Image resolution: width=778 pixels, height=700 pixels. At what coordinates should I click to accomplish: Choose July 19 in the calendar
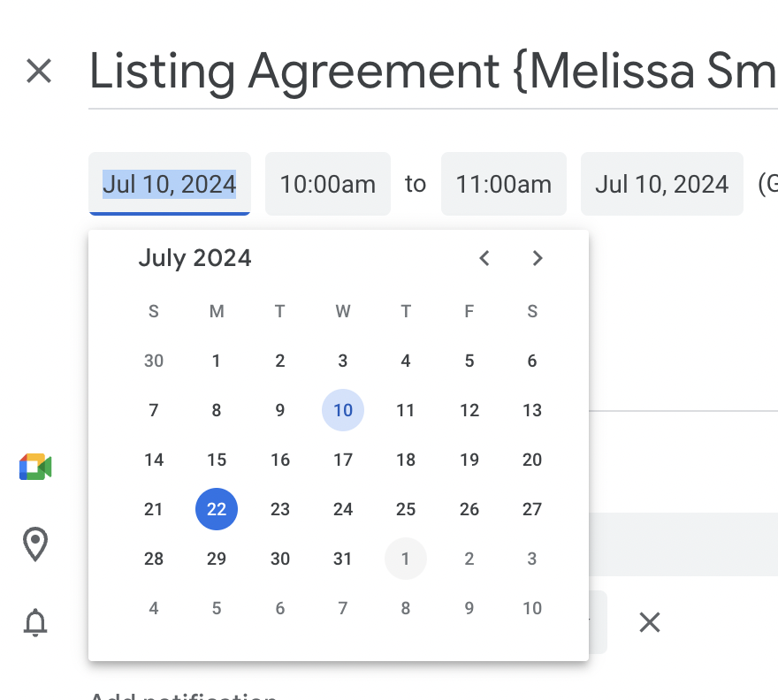click(x=469, y=460)
